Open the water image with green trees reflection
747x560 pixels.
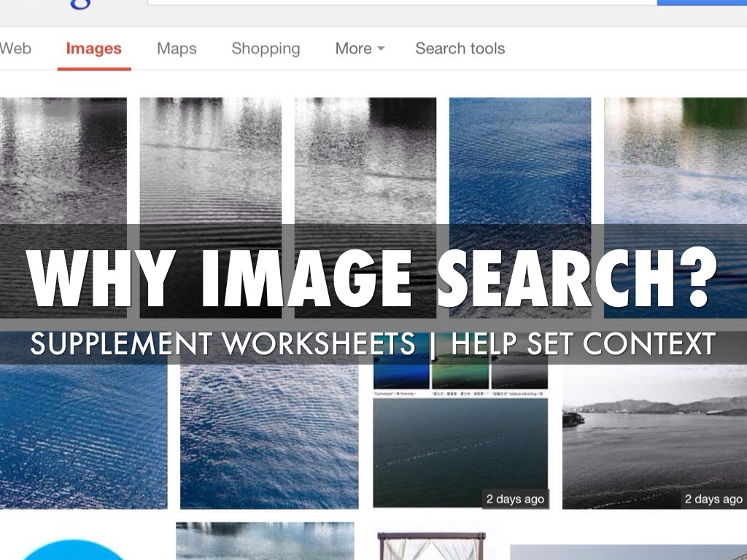pos(676,208)
